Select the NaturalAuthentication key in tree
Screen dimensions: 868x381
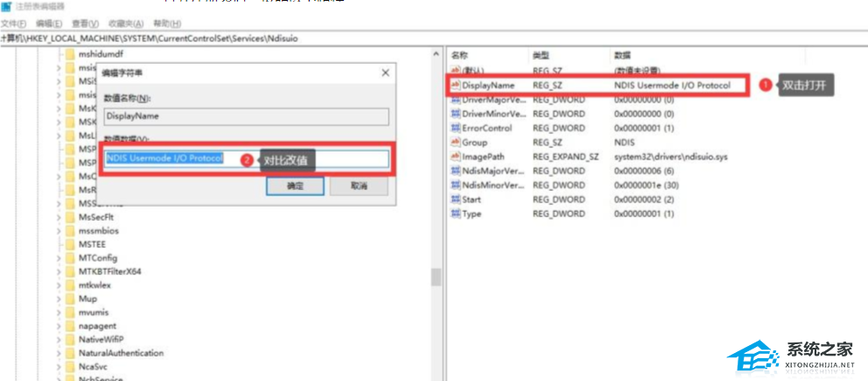(x=122, y=353)
